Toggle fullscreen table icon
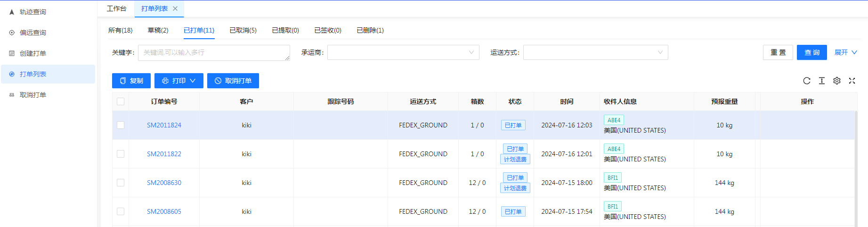 [852, 81]
